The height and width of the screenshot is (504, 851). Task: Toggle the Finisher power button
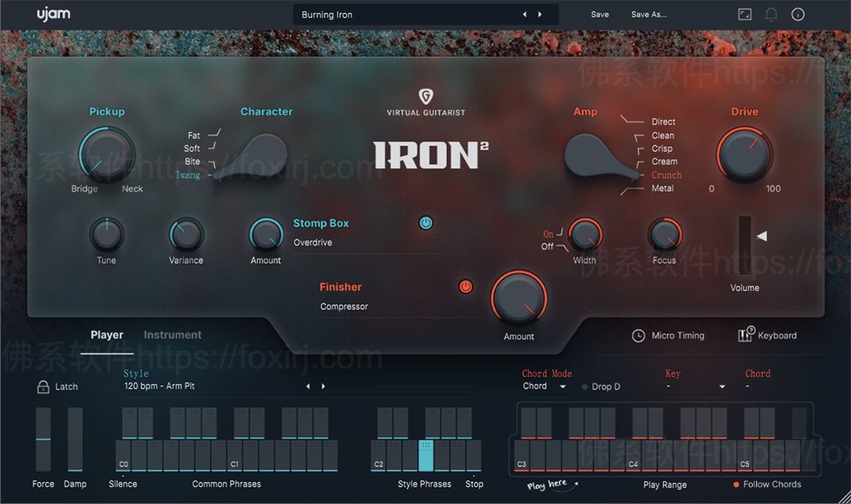point(466,286)
